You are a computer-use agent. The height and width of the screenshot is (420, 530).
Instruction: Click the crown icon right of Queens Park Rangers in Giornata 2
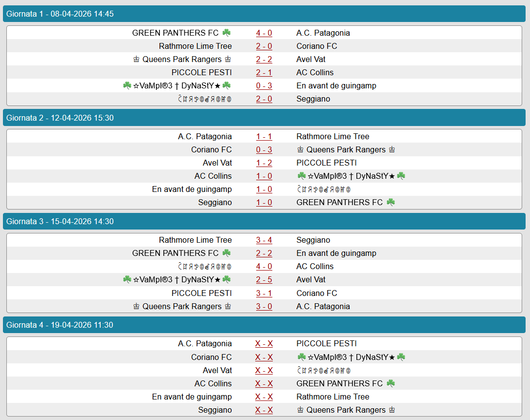[392, 149]
